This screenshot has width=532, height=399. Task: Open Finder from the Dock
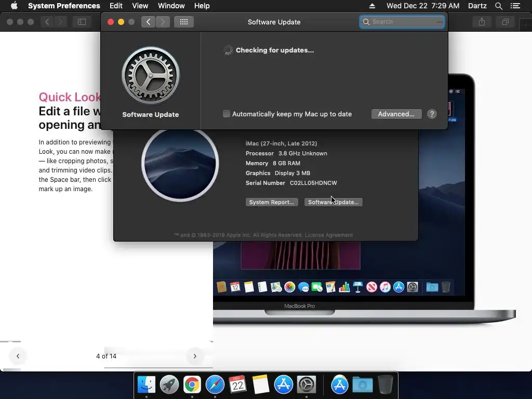(146, 384)
